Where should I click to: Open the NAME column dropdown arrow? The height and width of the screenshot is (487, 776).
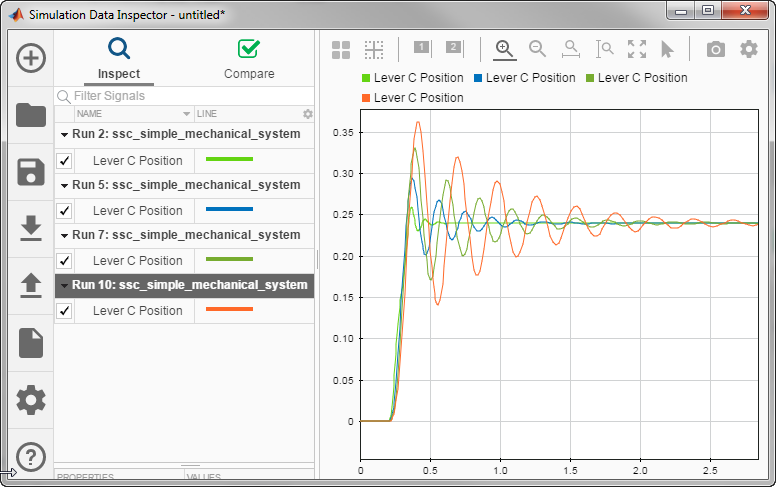pyautogui.click(x=186, y=114)
